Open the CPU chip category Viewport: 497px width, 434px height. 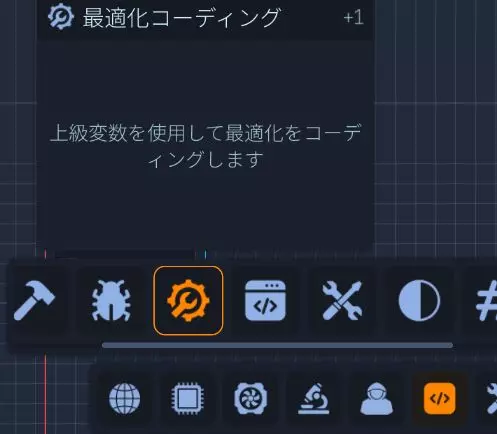pyautogui.click(x=188, y=399)
